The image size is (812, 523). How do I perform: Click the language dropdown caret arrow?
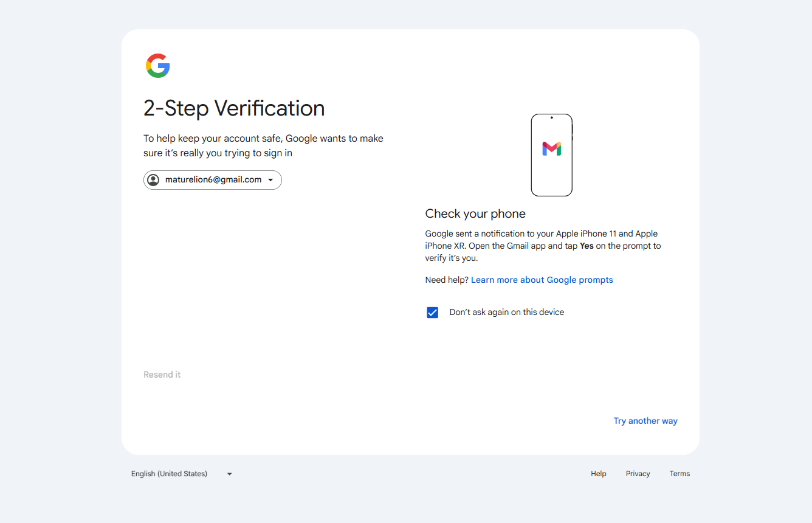click(x=230, y=474)
